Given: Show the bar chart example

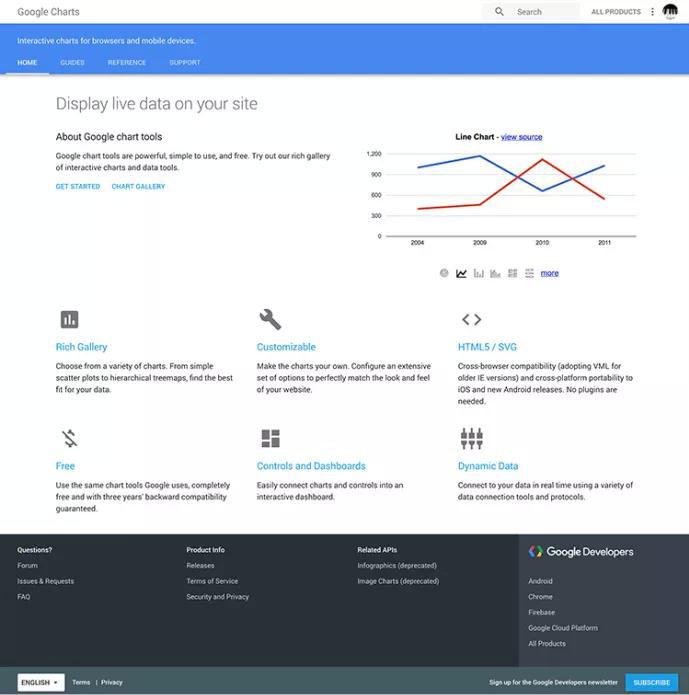Looking at the screenshot, I should coord(478,273).
